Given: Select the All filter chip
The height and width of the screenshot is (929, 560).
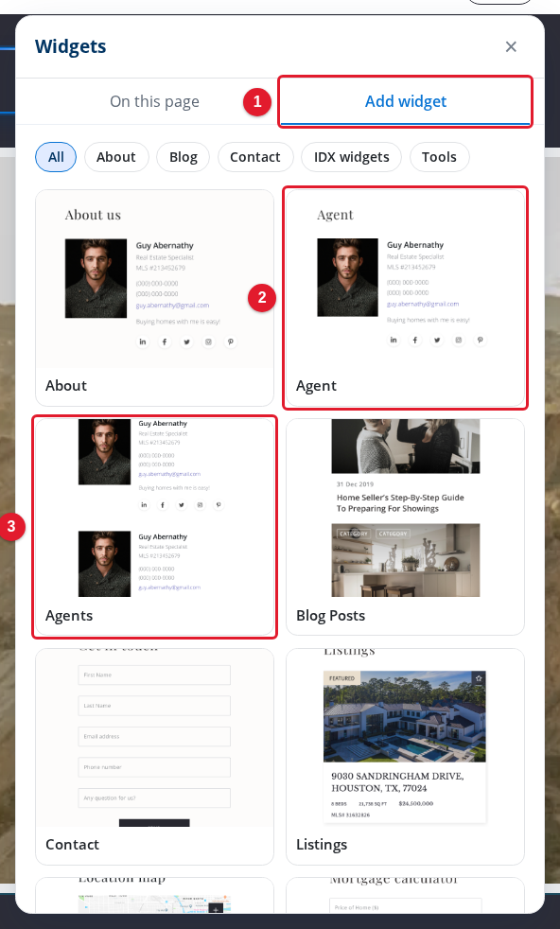Looking at the screenshot, I should 56,157.
